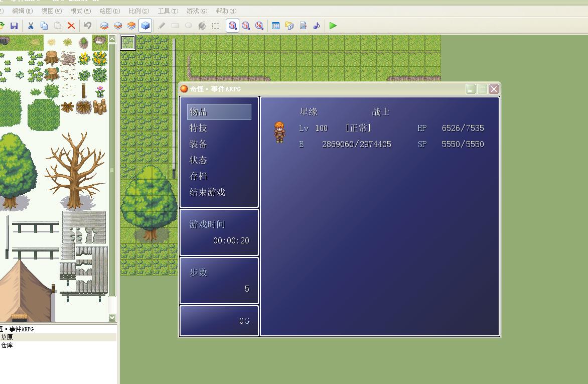Open the 比例(S) menu
Image resolution: width=588 pixels, height=384 pixels.
tap(139, 11)
